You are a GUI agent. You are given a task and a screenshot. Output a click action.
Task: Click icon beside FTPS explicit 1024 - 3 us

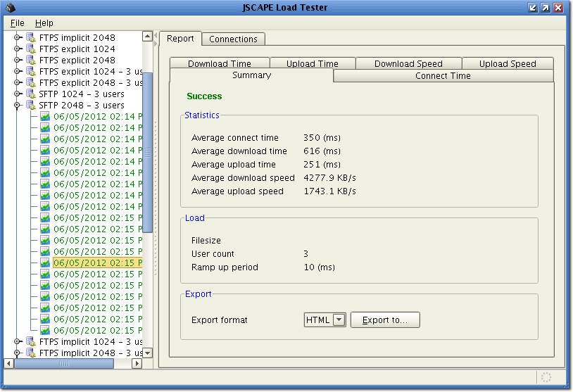[31, 72]
